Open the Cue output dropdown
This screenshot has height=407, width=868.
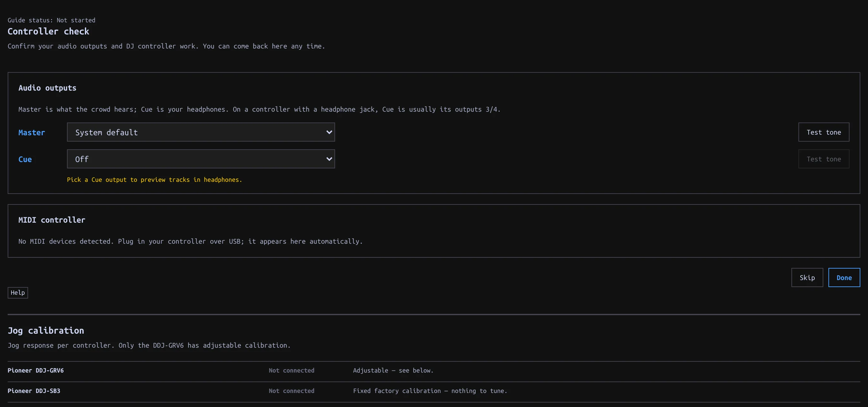click(201, 159)
